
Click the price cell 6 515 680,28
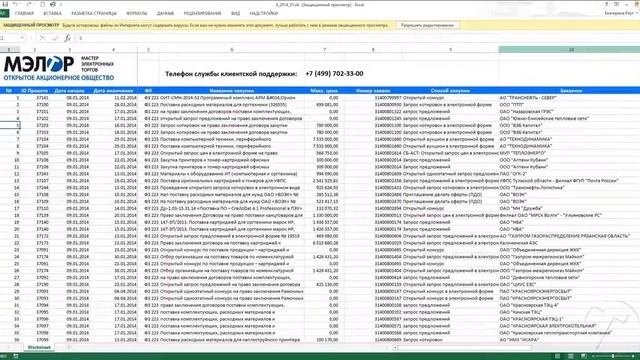tap(326, 243)
